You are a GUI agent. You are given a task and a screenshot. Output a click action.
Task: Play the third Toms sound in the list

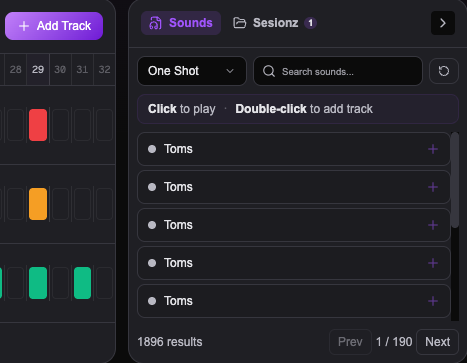pos(294,225)
